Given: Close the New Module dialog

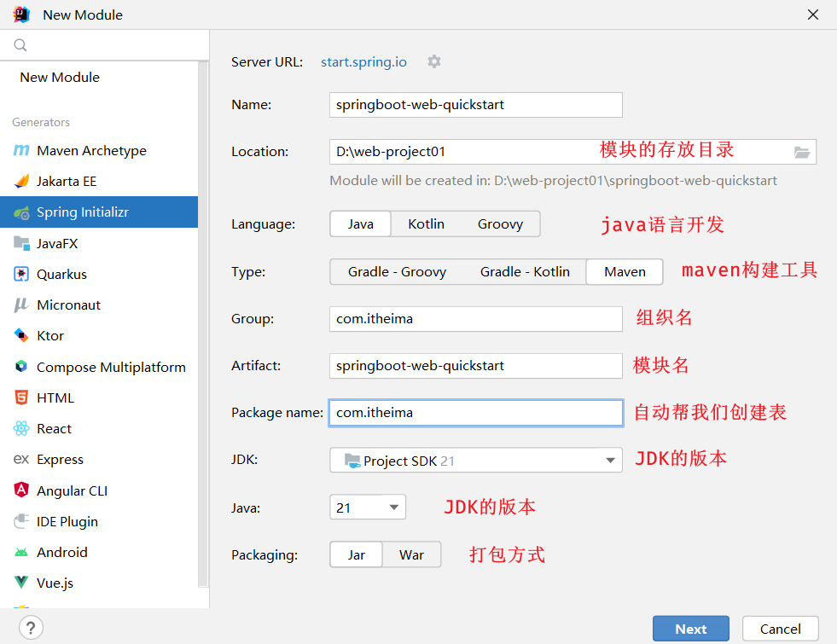Looking at the screenshot, I should coord(813,15).
